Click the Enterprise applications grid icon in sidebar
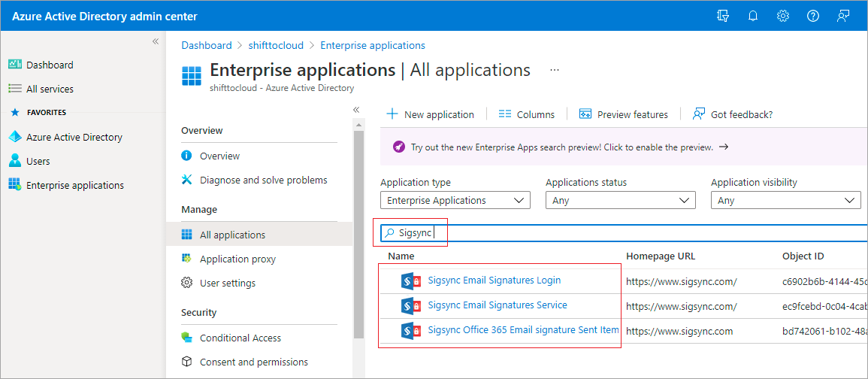 tap(14, 185)
